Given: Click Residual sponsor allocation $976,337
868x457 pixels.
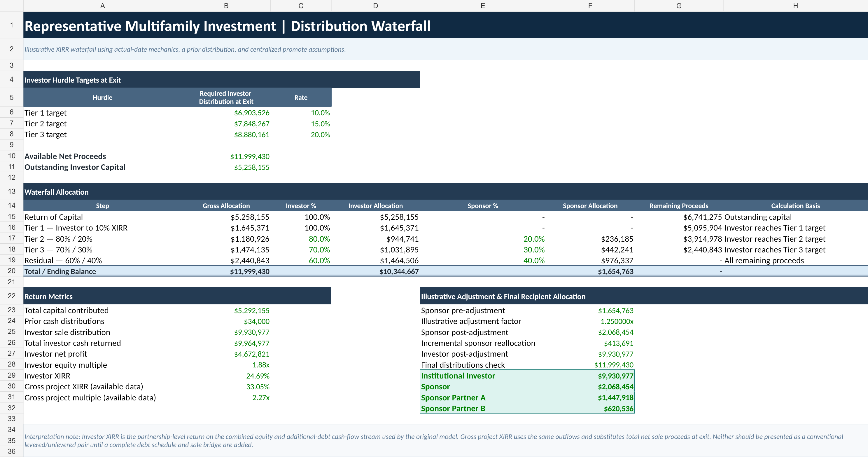Looking at the screenshot, I should coord(617,261).
